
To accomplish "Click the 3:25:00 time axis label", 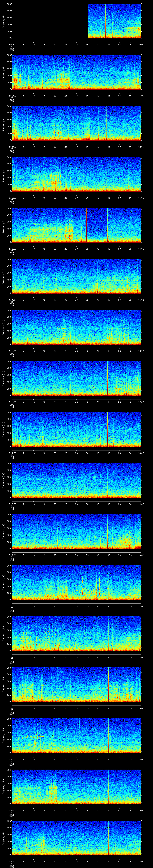I will coord(12,861).
